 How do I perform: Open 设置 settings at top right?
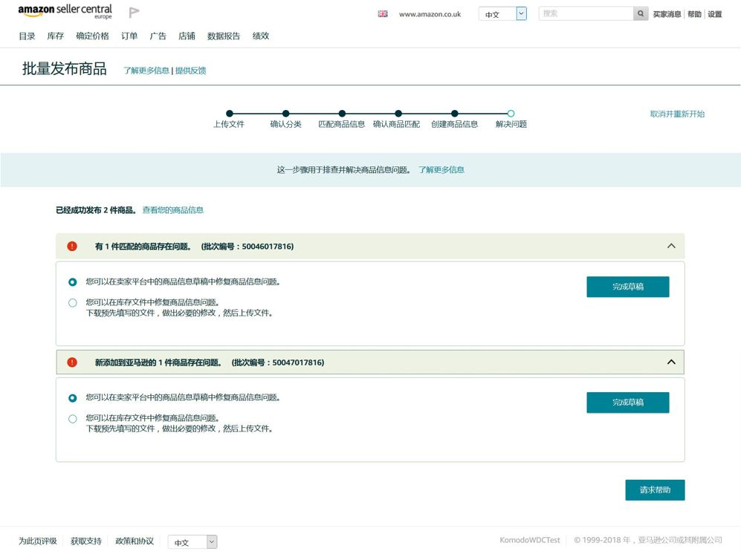coord(714,13)
